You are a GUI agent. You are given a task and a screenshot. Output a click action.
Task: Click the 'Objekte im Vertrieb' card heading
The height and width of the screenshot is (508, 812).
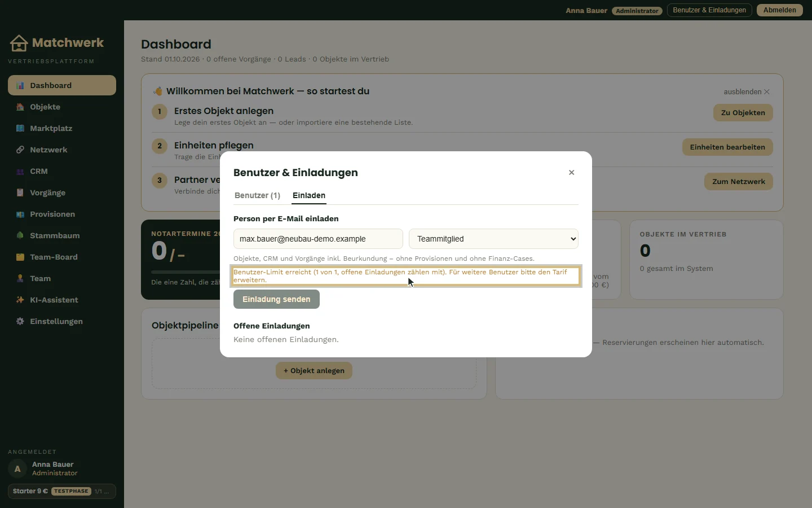(683, 234)
